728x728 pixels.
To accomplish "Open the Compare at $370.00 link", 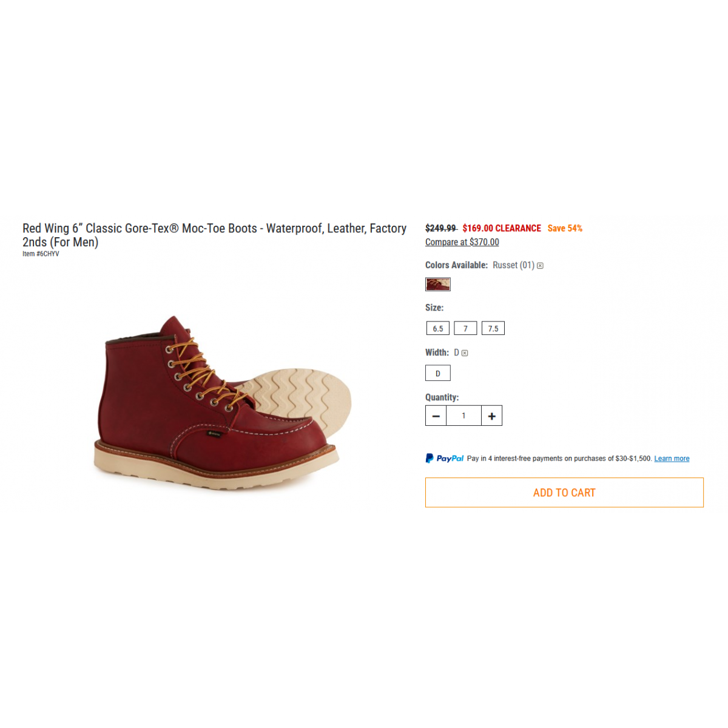I will (462, 242).
